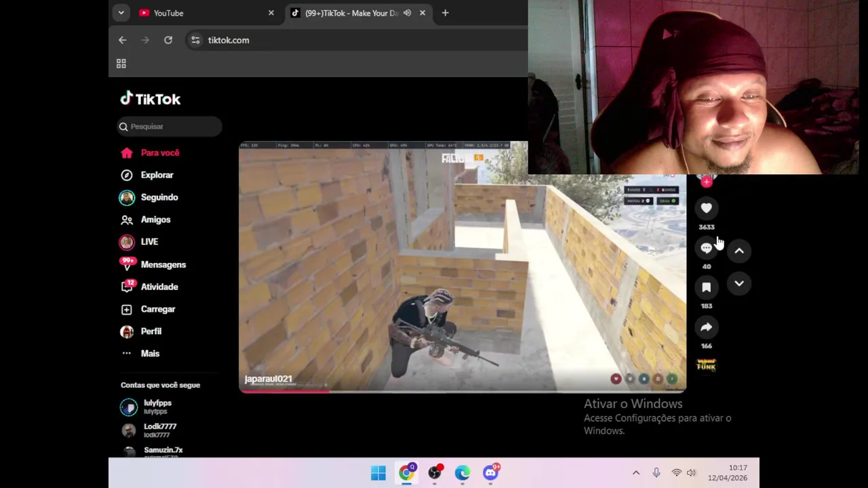868x488 pixels.
Task: Open LIVE section
Action: [140, 242]
